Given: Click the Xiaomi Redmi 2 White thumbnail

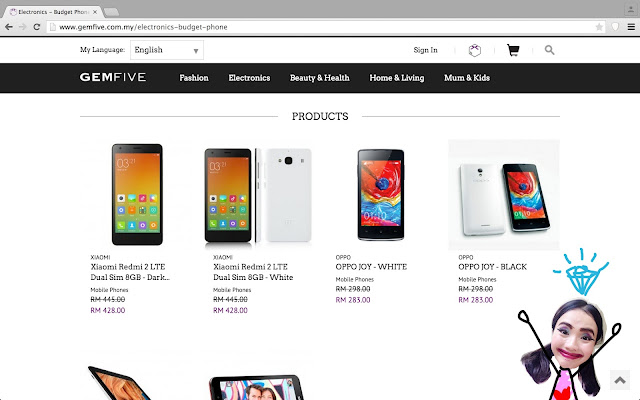Looking at the screenshot, I should [x=258, y=195].
